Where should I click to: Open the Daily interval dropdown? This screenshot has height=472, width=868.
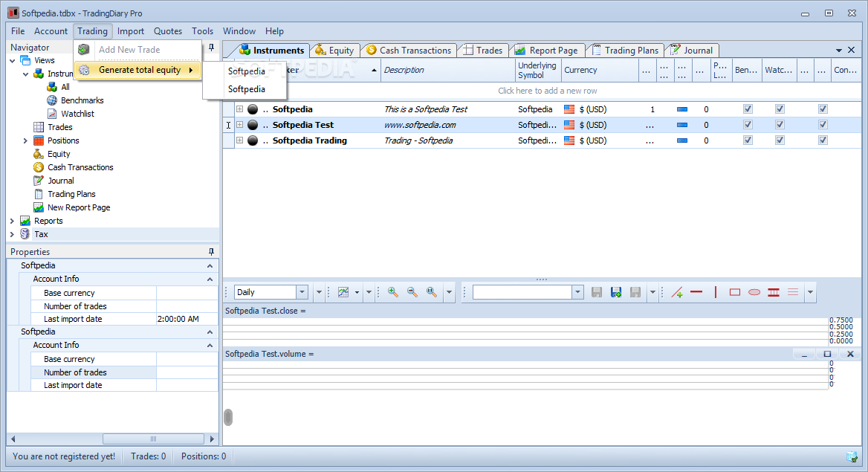click(x=302, y=292)
